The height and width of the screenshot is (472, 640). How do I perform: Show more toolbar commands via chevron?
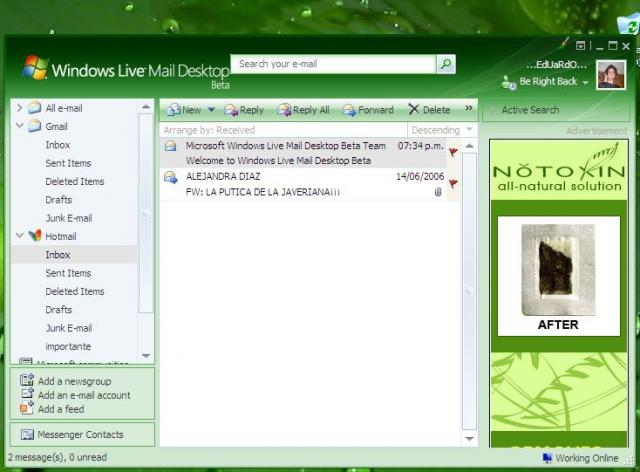pyautogui.click(x=469, y=108)
